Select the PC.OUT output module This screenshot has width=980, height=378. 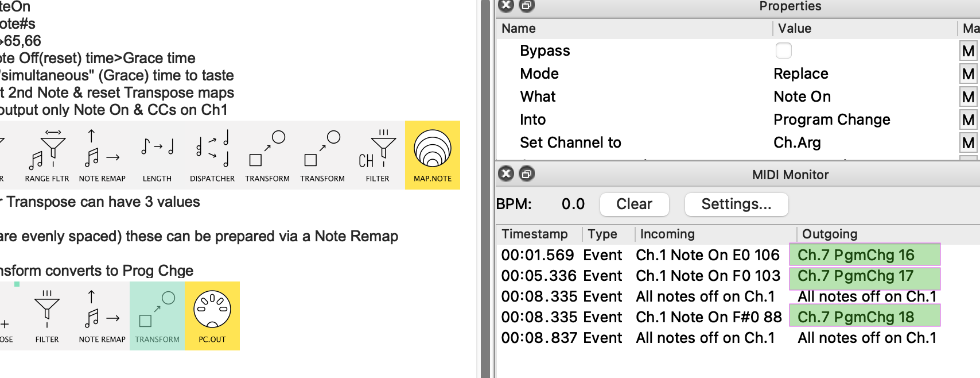pyautogui.click(x=212, y=316)
